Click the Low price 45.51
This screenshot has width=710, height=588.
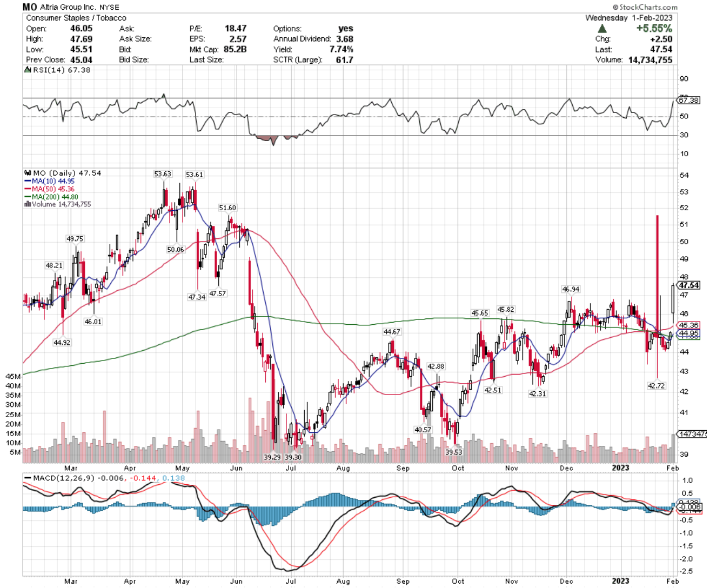coord(81,49)
